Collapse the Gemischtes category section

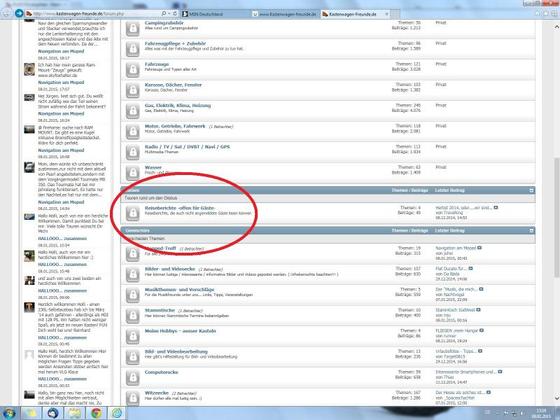(531, 231)
